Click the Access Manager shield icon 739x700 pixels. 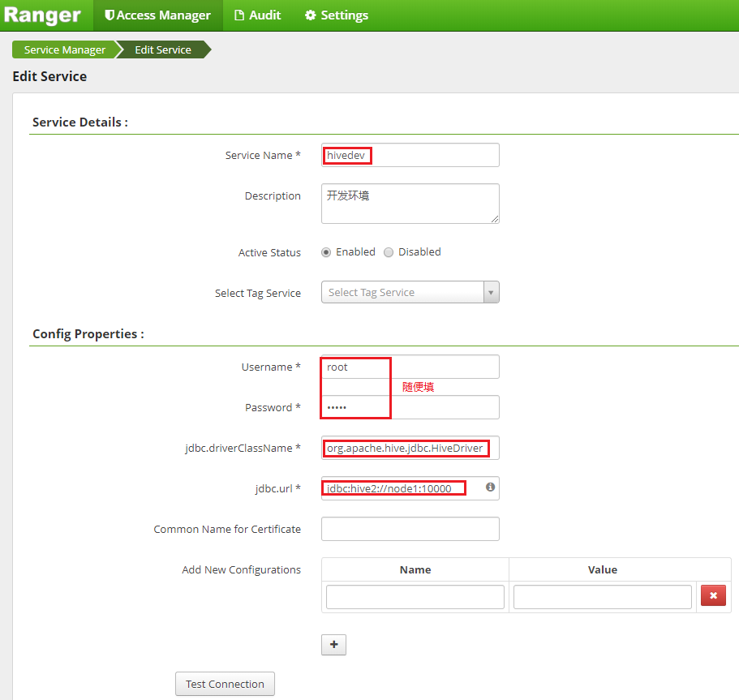[110, 15]
